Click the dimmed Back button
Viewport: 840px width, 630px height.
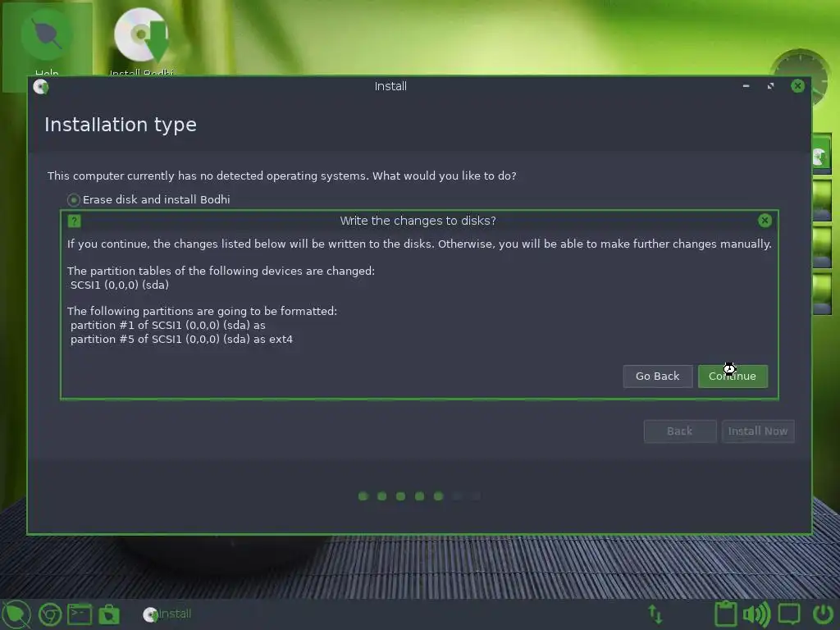(680, 431)
